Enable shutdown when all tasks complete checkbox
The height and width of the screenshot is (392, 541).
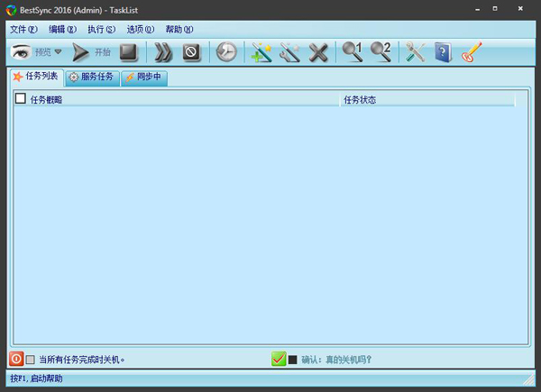31,360
